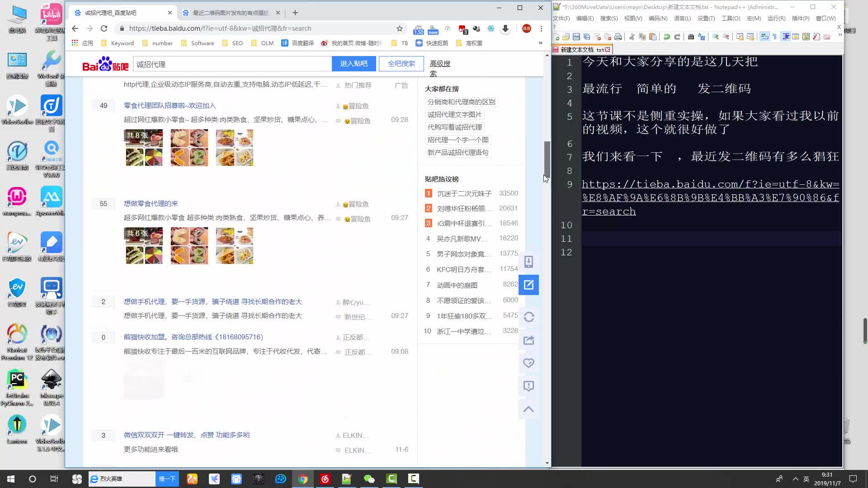Viewport: 868px width, 488px height.
Task: Click feedback exclamation icon in sidebar
Action: pyautogui.click(x=528, y=386)
